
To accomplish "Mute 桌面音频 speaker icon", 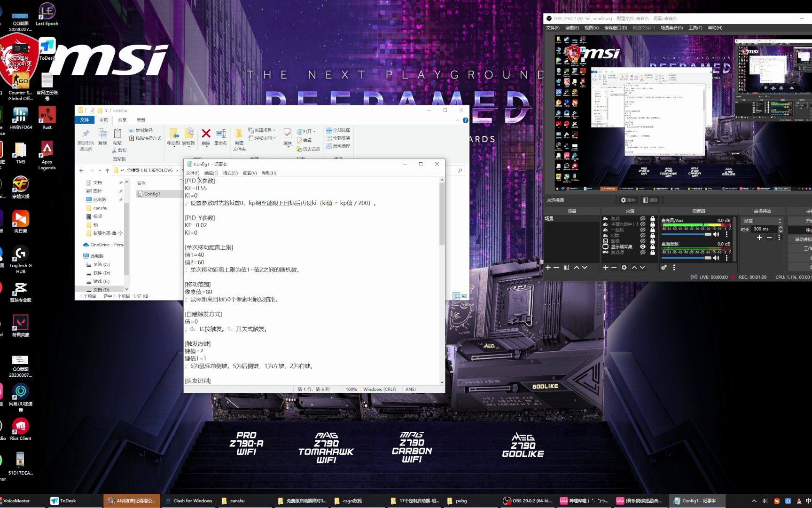I will (716, 258).
